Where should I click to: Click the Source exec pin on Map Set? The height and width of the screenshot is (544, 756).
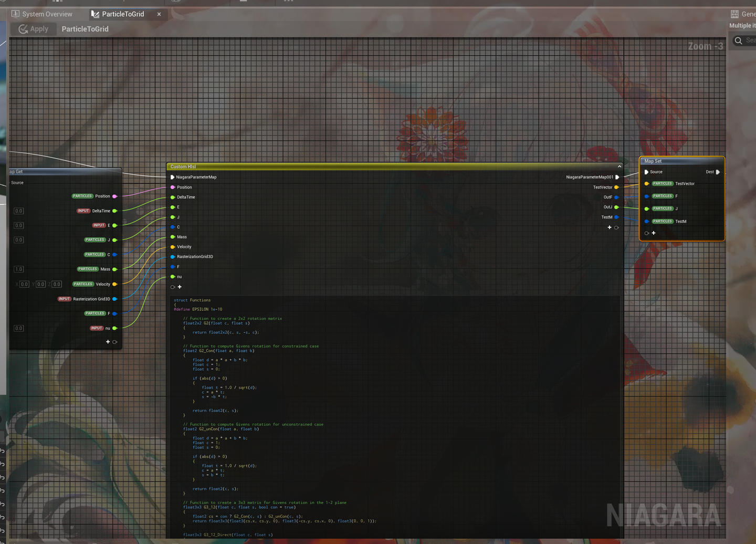(646, 172)
